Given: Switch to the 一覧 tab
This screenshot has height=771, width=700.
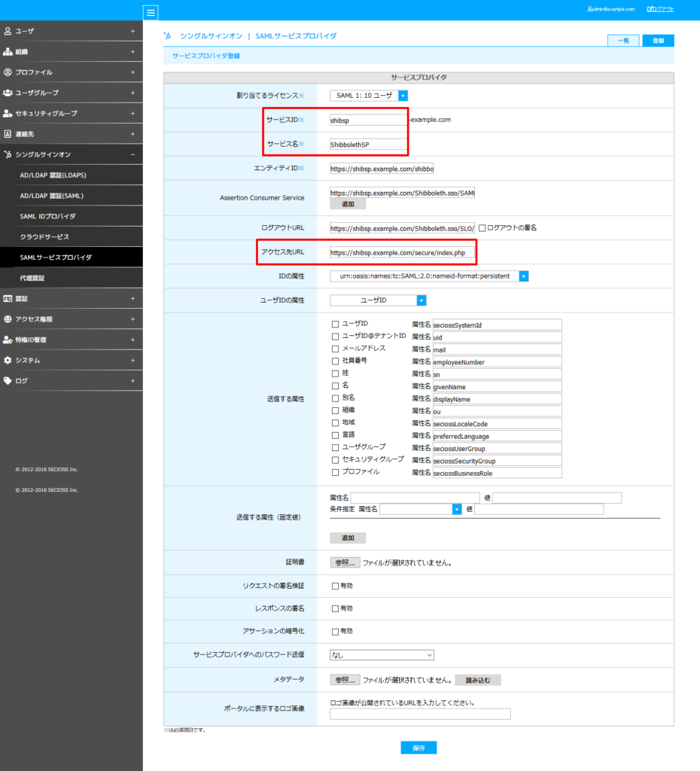Looking at the screenshot, I should [x=622, y=40].
